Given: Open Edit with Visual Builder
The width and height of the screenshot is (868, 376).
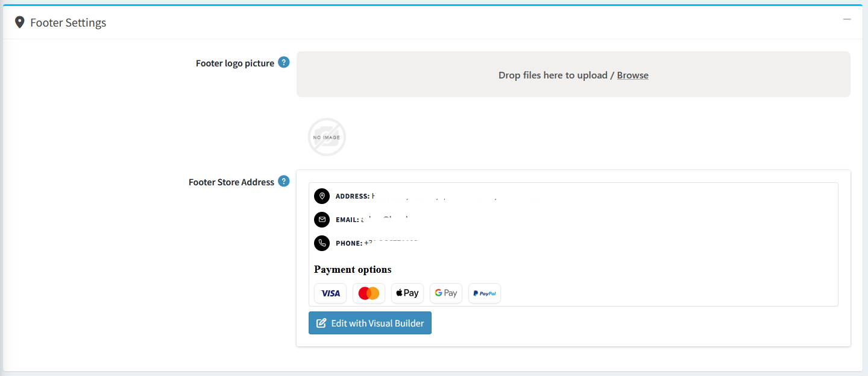Looking at the screenshot, I should [x=370, y=323].
